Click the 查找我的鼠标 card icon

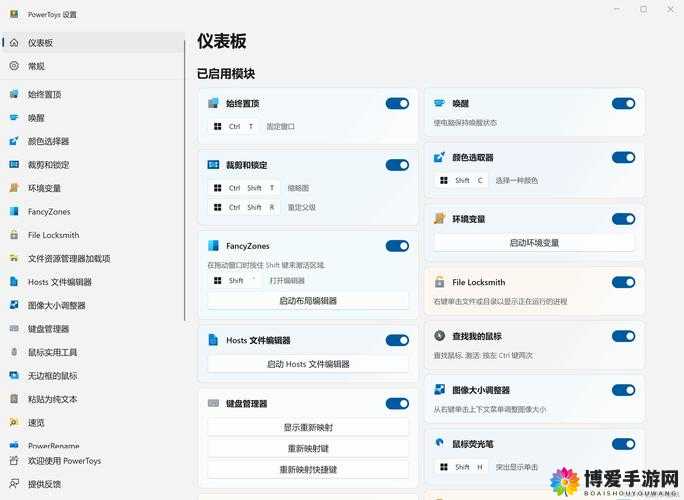440,336
